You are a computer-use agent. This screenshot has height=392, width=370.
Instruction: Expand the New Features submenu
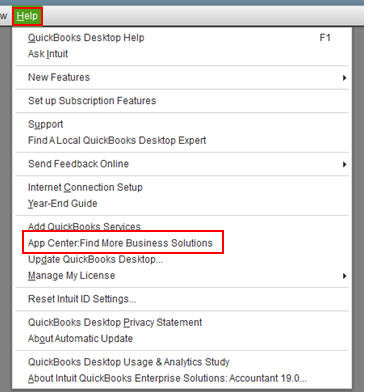(x=182, y=77)
